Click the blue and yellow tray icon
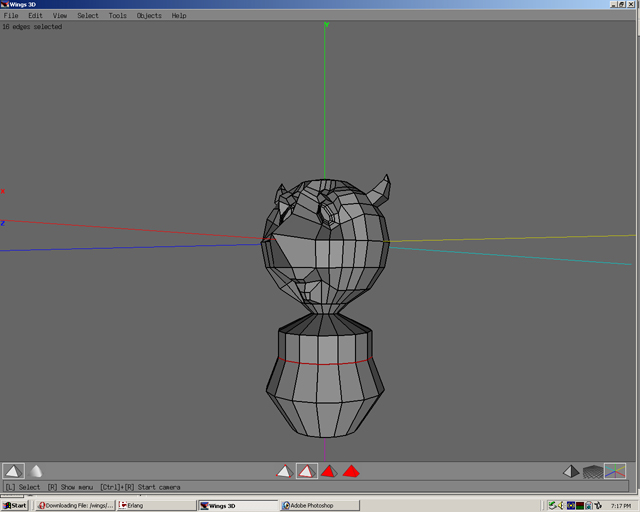The image size is (640, 512). tap(571, 505)
